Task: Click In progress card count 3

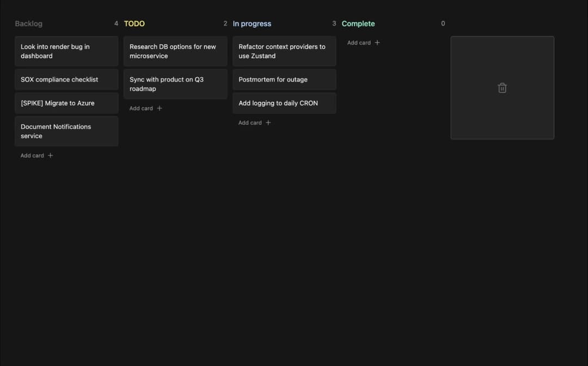Action: point(334,23)
